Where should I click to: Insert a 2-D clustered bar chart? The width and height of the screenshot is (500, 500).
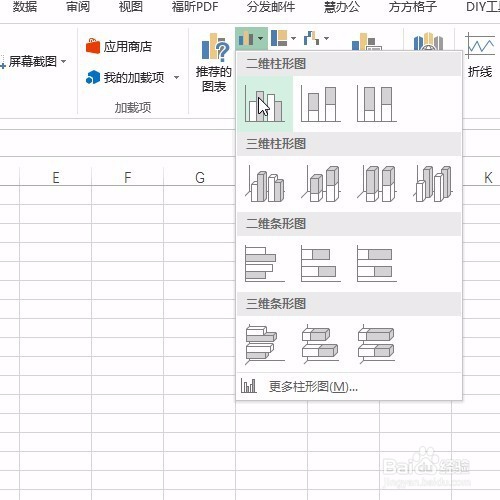tap(265, 264)
